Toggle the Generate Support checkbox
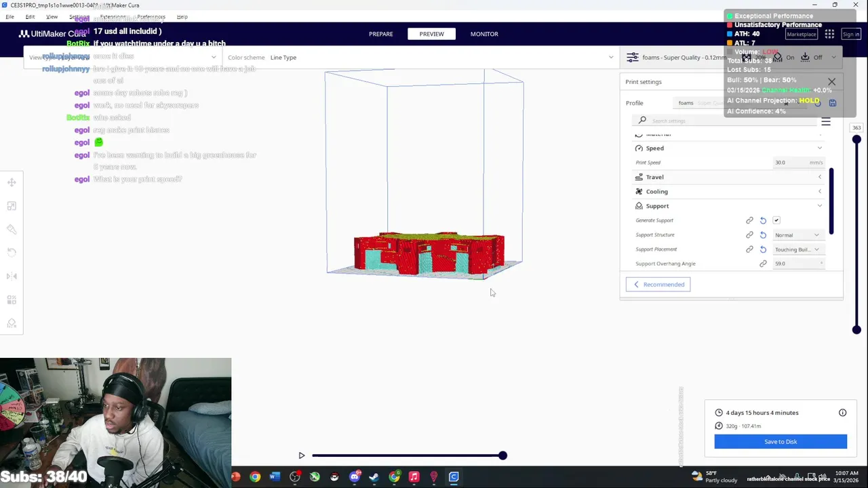Screen dimensions: 868x488 (x=776, y=220)
